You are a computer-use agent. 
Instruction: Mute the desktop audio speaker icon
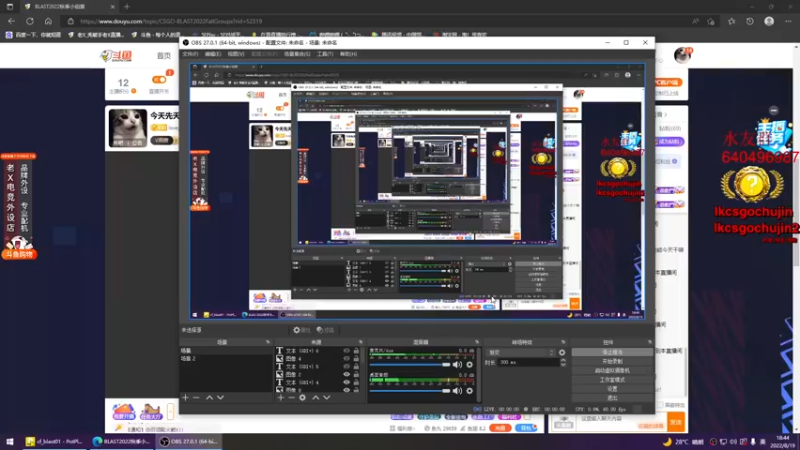[457, 391]
